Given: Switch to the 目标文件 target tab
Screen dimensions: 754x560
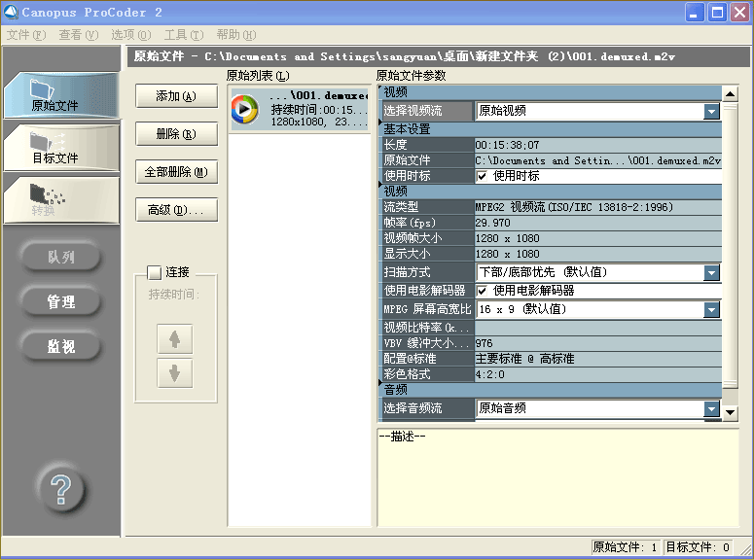Looking at the screenshot, I should click(61, 147).
